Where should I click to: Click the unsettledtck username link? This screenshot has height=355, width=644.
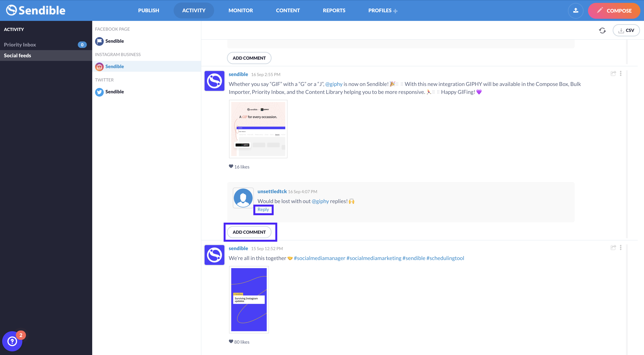click(x=272, y=191)
